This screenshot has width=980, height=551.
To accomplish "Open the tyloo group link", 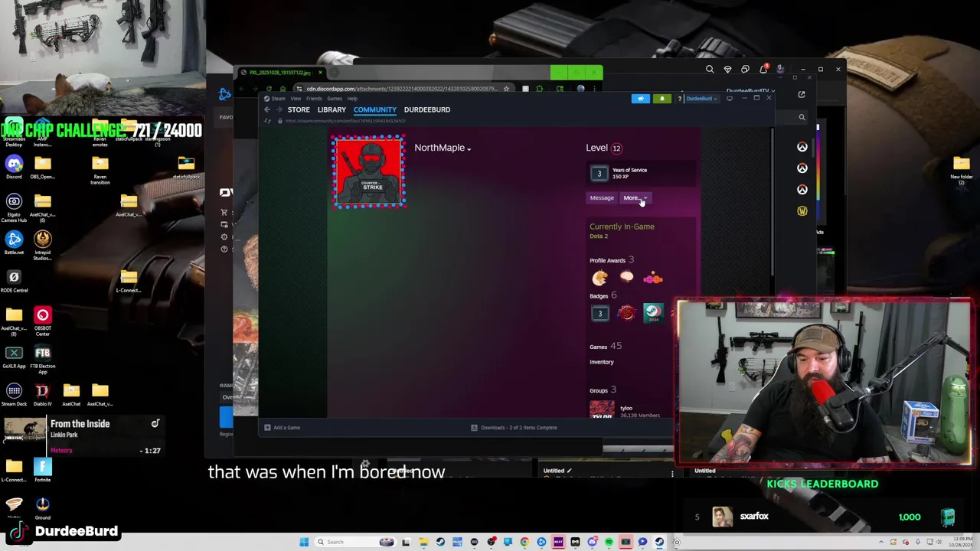I will coord(625,409).
